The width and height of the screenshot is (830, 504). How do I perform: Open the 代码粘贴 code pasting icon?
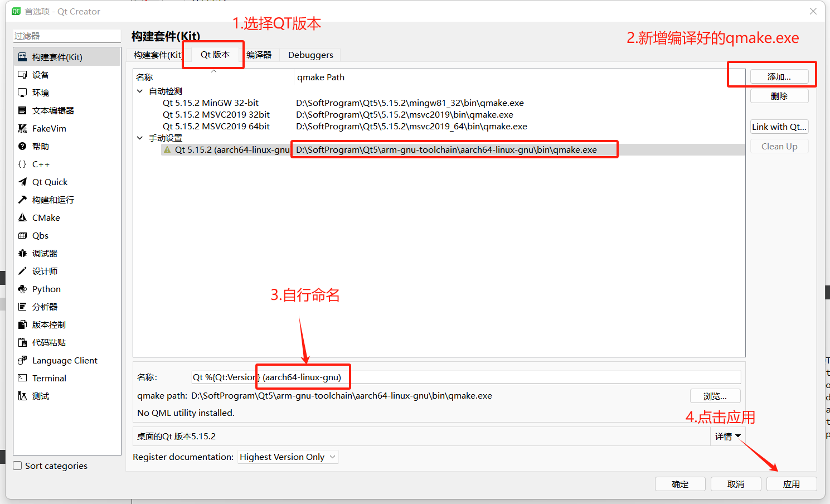point(22,342)
